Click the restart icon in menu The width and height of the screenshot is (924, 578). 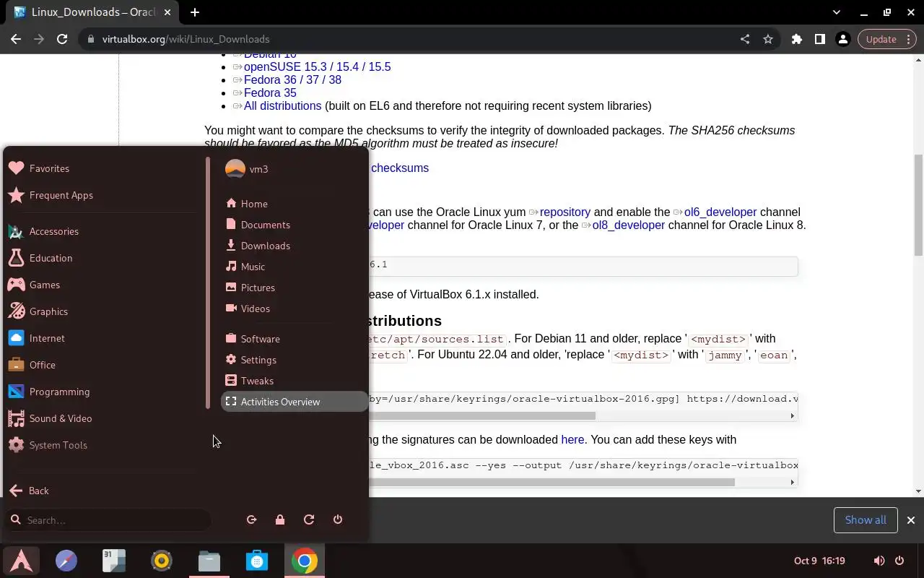tap(309, 519)
